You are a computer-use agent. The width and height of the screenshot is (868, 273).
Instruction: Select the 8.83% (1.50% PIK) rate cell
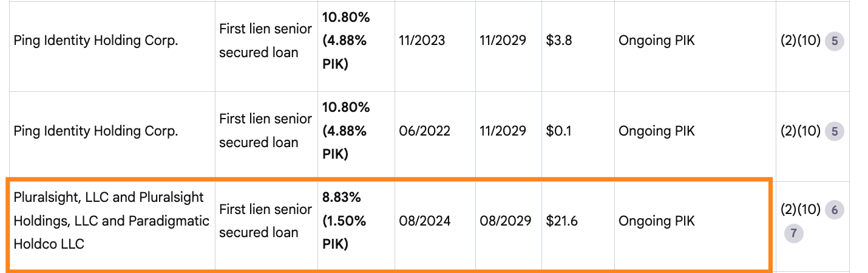344,221
